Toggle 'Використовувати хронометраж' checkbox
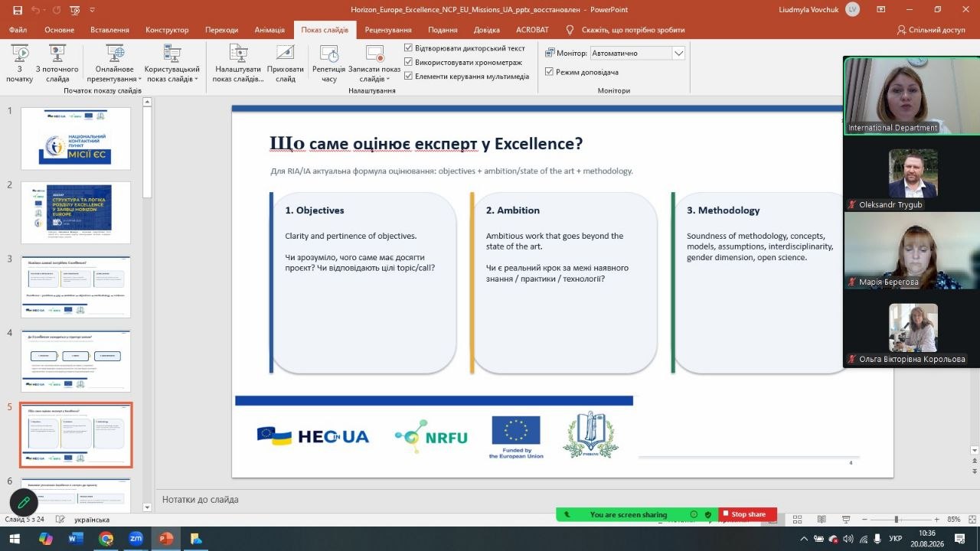This screenshot has width=980, height=551. click(x=409, y=62)
